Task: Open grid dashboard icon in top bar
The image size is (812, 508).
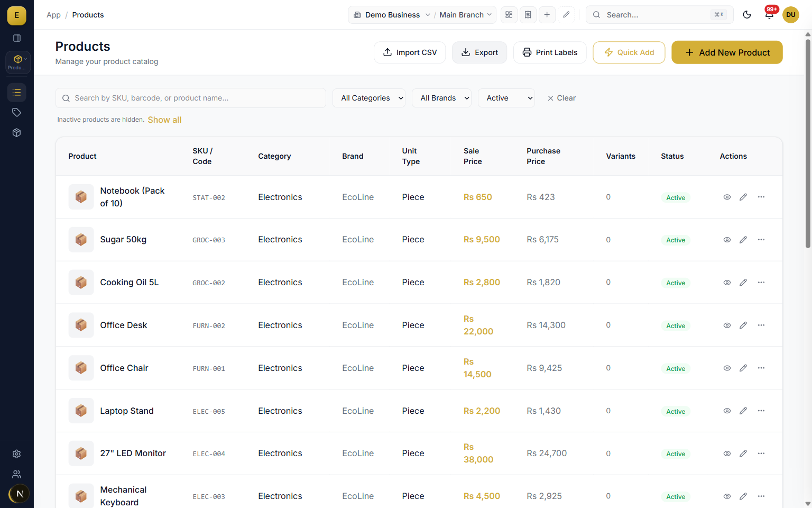Action: pos(509,15)
